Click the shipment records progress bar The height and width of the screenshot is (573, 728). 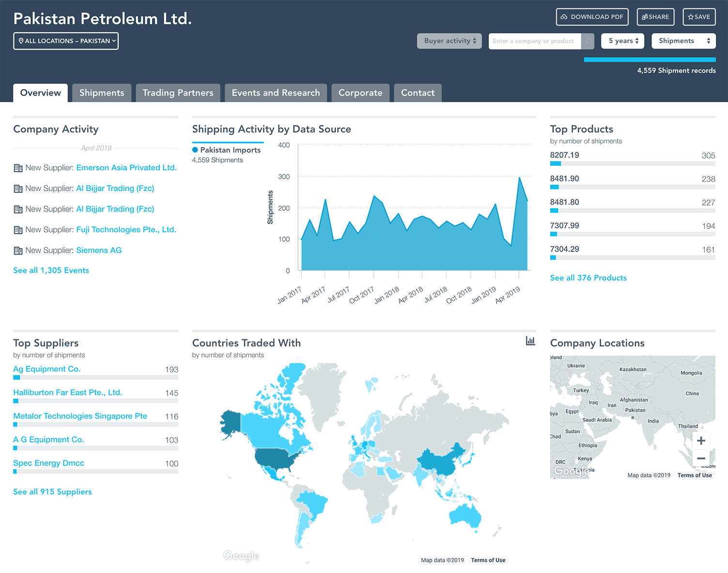(650, 60)
